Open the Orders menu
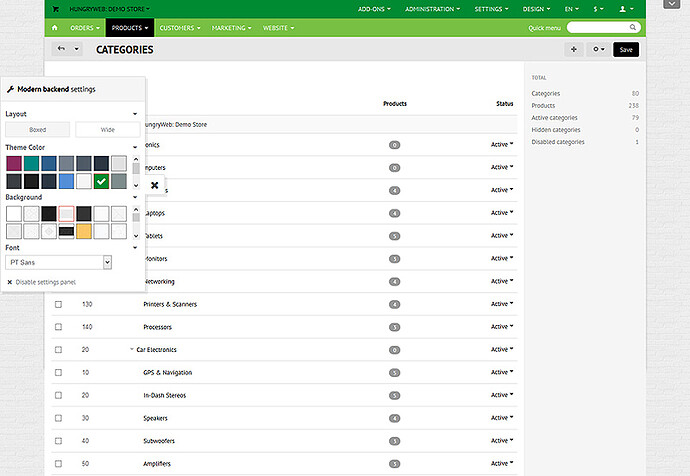 (x=85, y=28)
